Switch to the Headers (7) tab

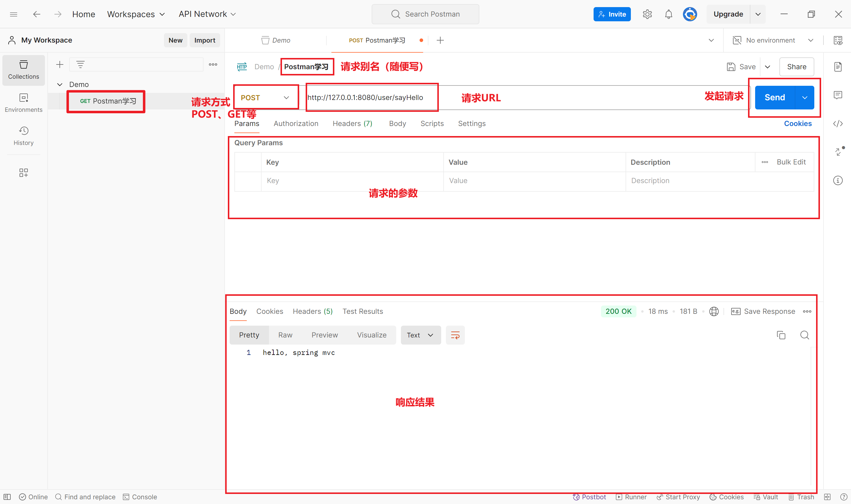[352, 124]
